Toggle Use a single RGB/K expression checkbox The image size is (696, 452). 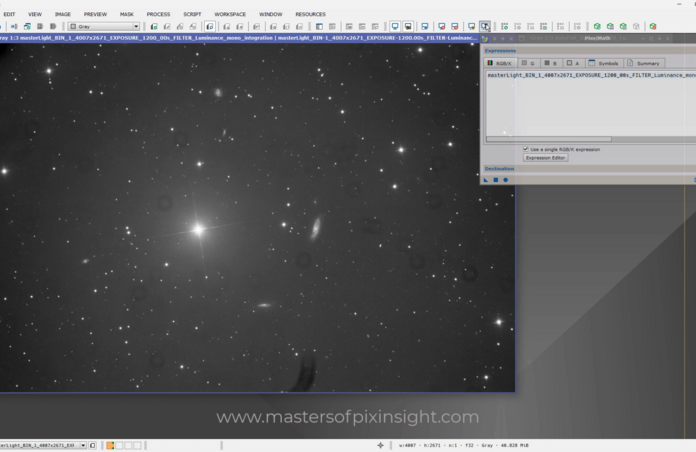[x=526, y=149]
